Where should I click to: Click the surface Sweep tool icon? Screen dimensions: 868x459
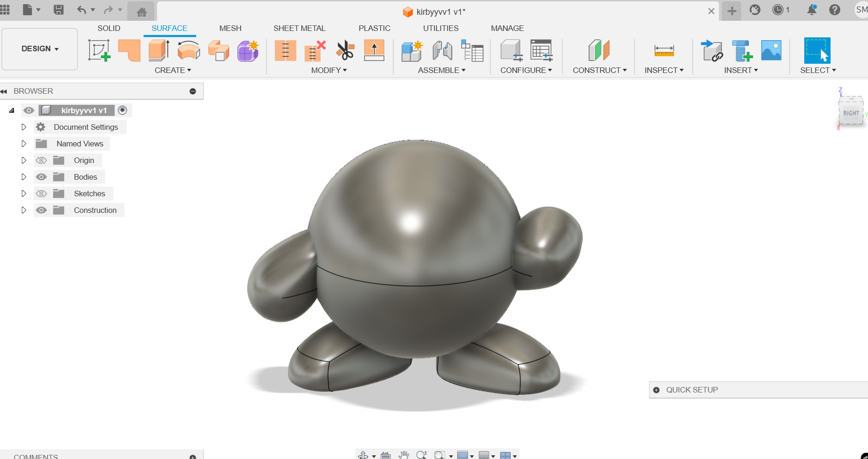(219, 50)
